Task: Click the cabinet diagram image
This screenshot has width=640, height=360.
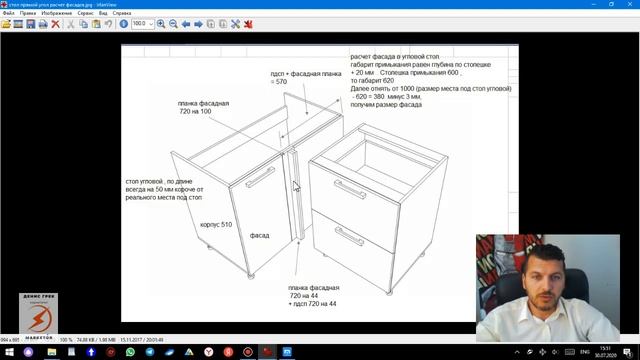Action: pos(320,183)
